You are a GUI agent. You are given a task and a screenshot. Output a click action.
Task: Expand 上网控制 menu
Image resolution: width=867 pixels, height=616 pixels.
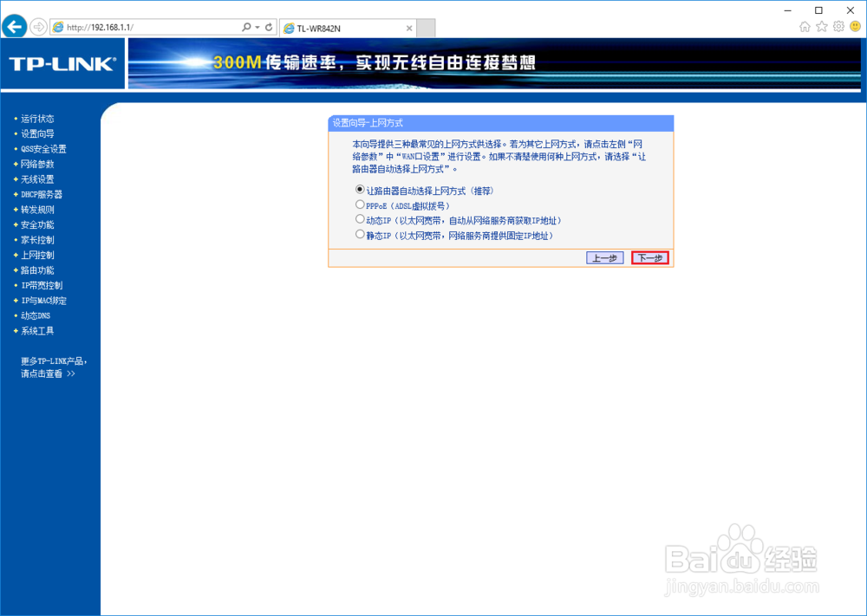(37, 256)
